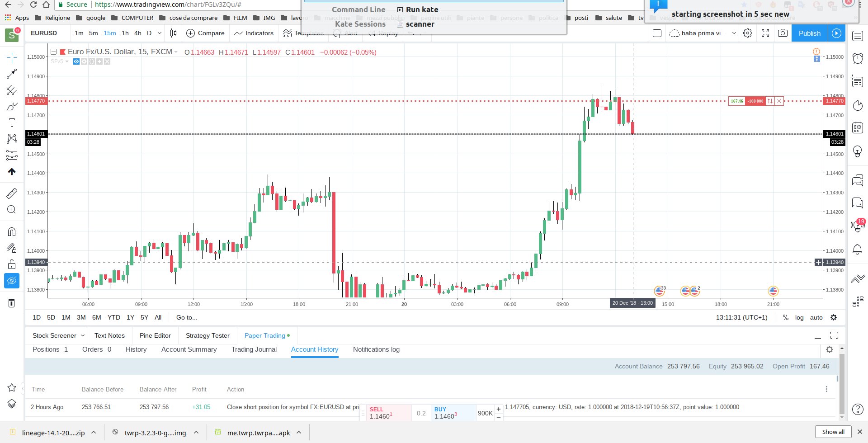Viewport: 868px width, 443px height.
Task: Open chart properties gear in top toolbar
Action: [748, 33]
